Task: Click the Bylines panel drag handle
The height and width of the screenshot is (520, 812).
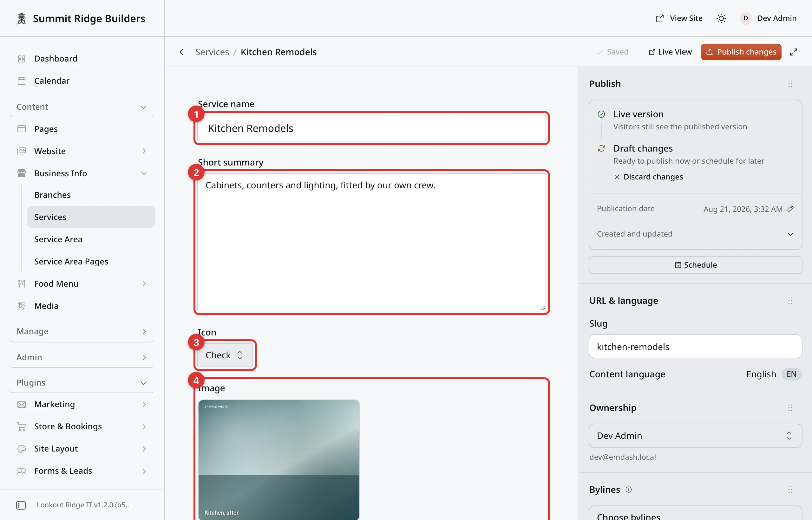Action: [790, 490]
